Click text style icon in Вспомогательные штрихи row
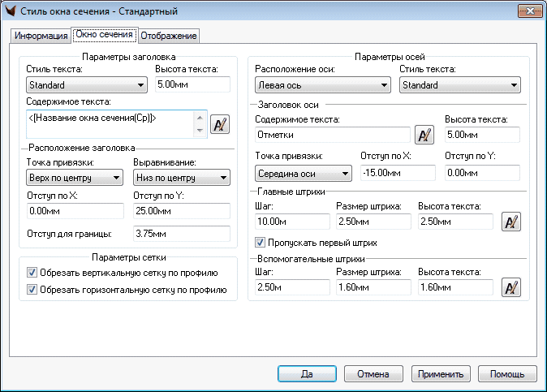Screen dimensions: 547x392 click(x=510, y=287)
